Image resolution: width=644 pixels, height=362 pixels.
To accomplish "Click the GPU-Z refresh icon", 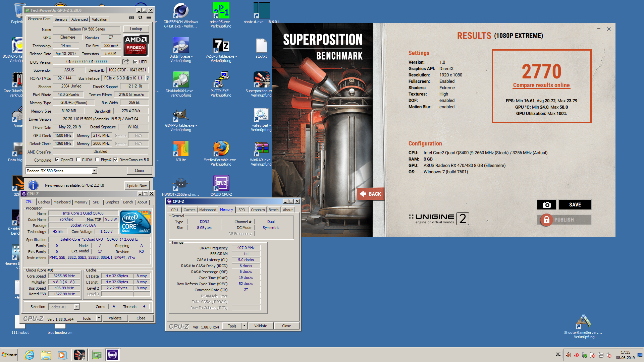I will 140,18.
